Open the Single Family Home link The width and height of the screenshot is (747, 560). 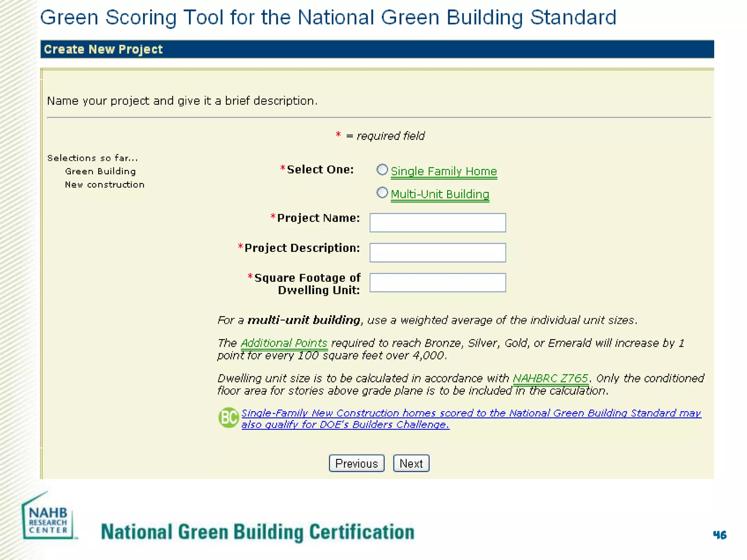coord(444,171)
